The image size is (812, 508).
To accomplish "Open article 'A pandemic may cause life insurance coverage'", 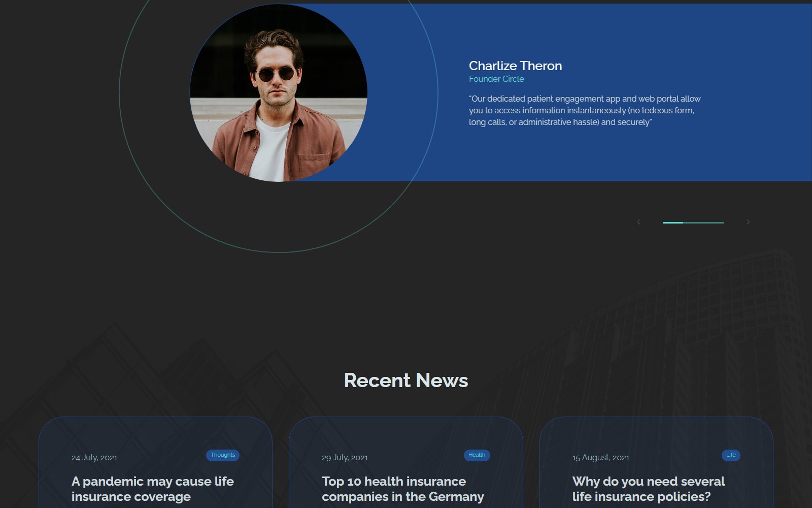I will [153, 489].
